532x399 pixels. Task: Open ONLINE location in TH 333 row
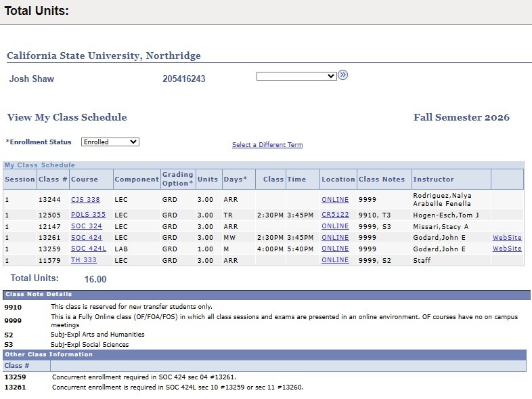(x=335, y=260)
